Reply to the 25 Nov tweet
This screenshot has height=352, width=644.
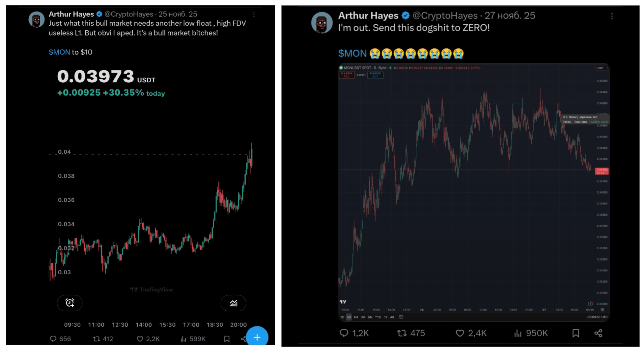click(53, 339)
